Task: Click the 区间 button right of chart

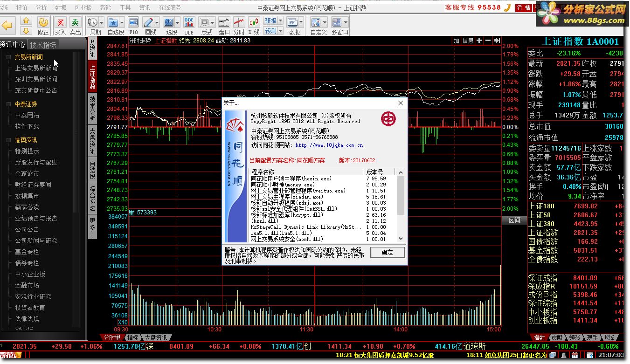Action: tap(514, 220)
